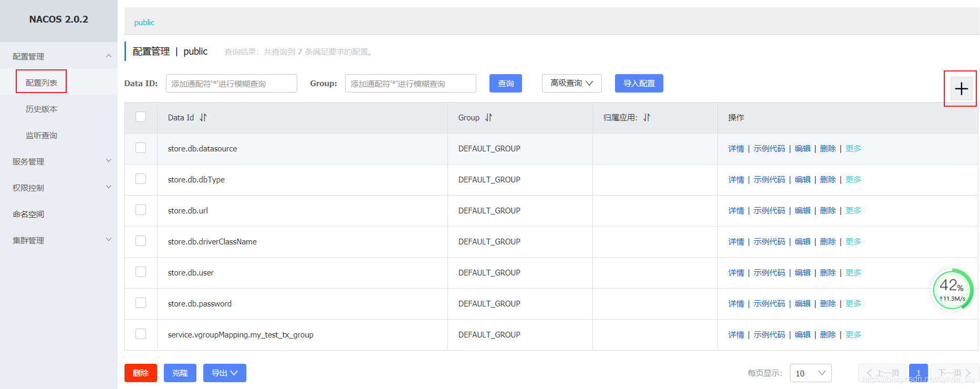Check the store.db.url row checkbox
Image resolution: width=980 pixels, height=389 pixels.
pos(141,210)
